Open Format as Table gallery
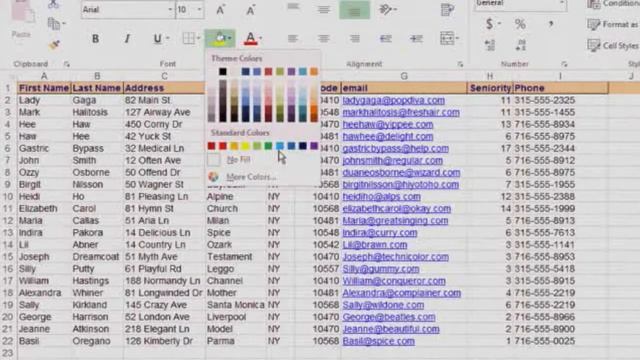 (612, 24)
